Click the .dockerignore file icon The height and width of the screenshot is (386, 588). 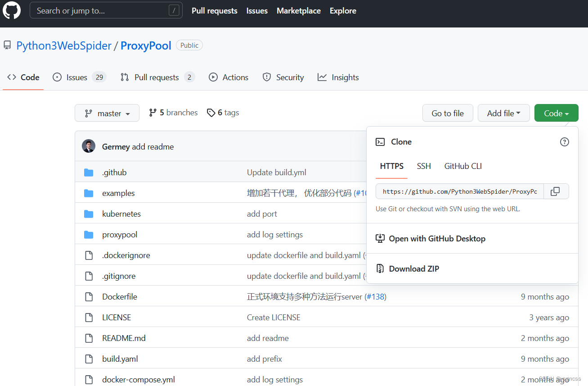coord(89,255)
